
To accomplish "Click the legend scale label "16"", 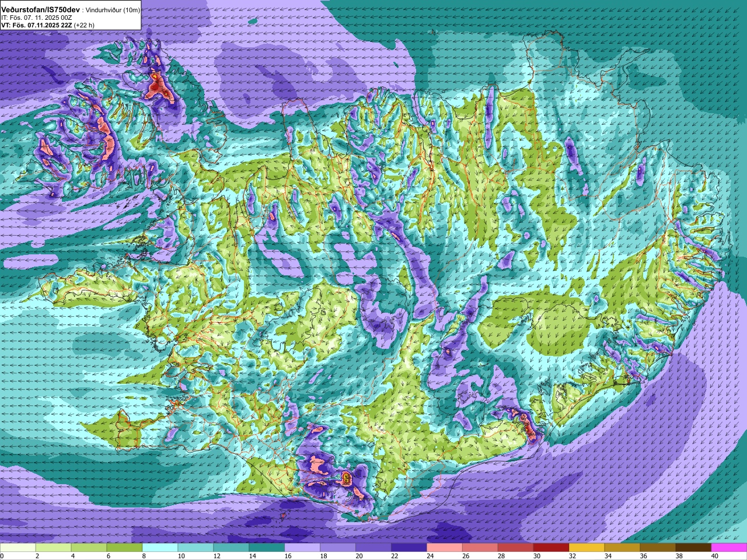I will [x=288, y=556].
